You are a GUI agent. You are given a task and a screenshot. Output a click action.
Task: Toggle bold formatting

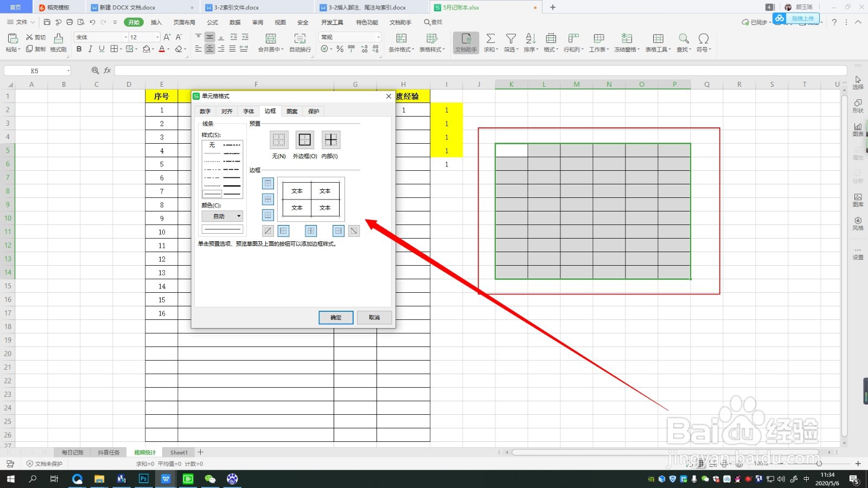(79, 49)
